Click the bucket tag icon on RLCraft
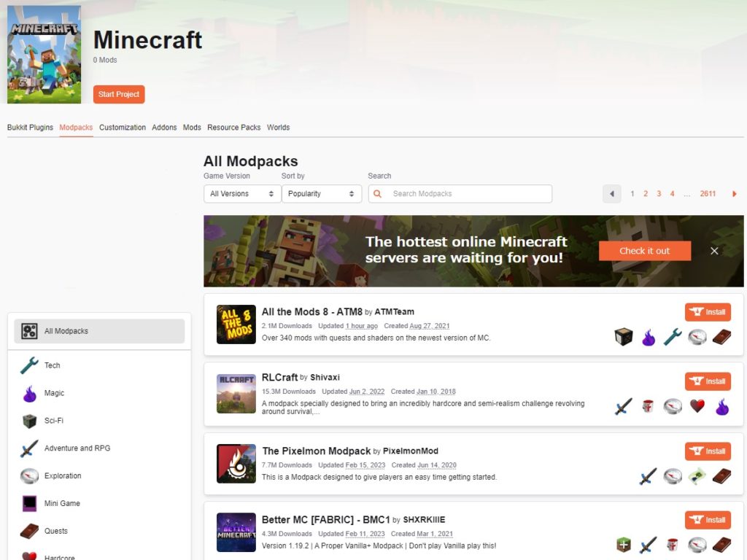The height and width of the screenshot is (560, 747). [x=648, y=406]
